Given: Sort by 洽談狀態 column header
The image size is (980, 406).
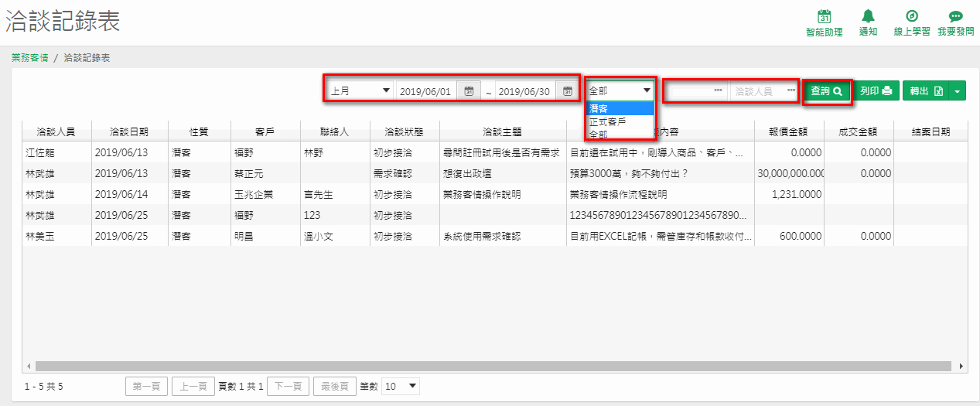Looking at the screenshot, I should point(405,132).
